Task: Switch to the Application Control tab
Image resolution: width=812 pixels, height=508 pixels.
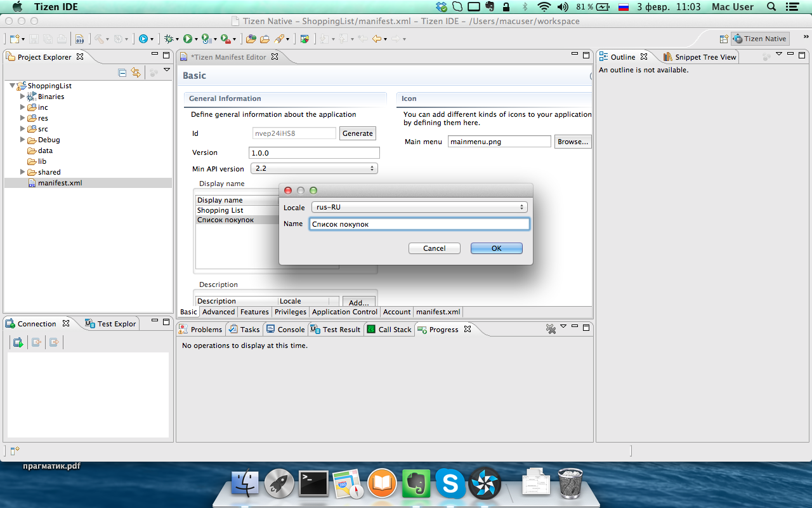Action: click(344, 312)
